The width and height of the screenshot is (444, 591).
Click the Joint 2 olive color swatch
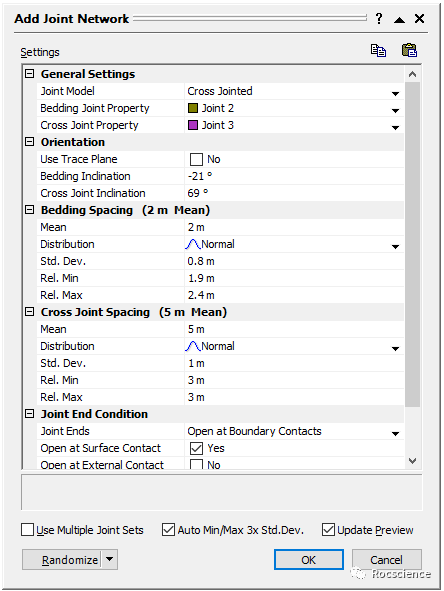click(193, 108)
